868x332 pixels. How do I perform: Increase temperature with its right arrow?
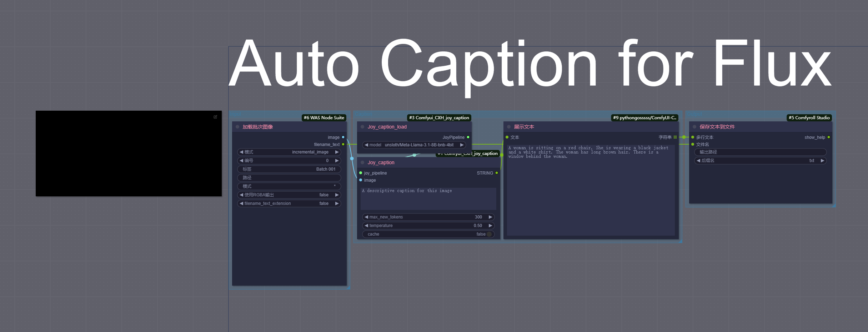click(x=491, y=226)
